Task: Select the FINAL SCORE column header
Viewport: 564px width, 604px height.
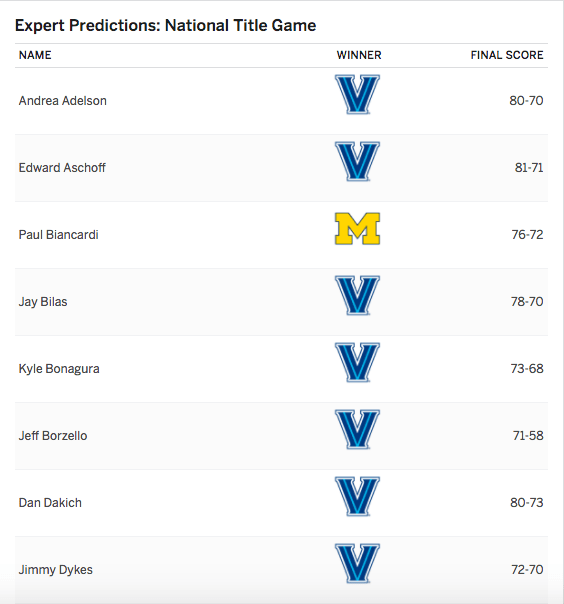Action: pyautogui.click(x=507, y=55)
